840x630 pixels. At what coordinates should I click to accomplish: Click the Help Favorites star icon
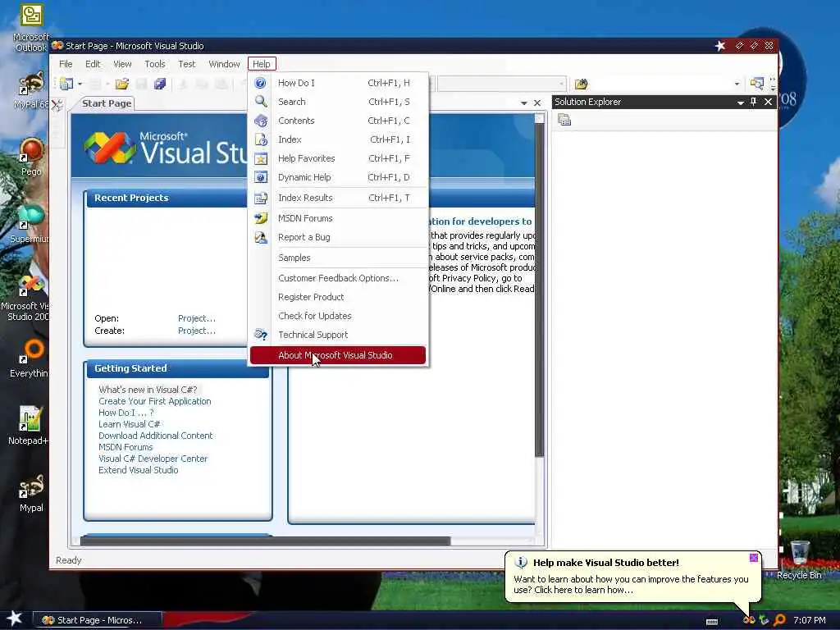(x=260, y=158)
